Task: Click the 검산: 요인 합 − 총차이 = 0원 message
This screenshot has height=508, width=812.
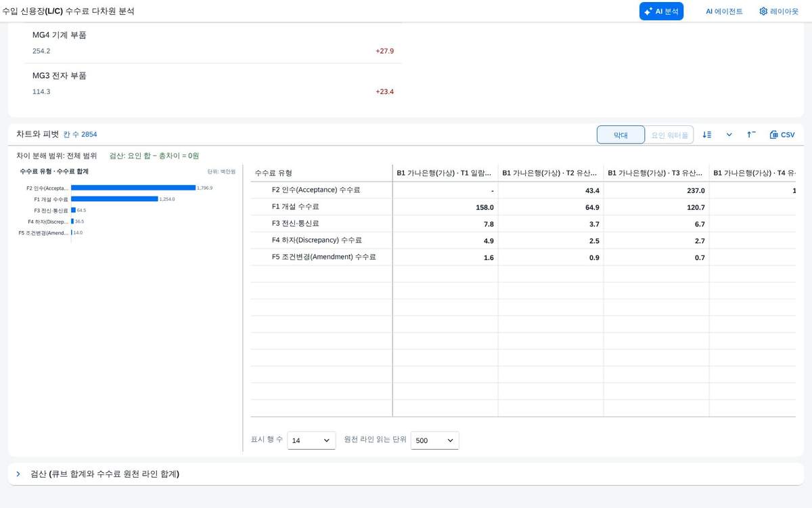Action: [x=154, y=156]
